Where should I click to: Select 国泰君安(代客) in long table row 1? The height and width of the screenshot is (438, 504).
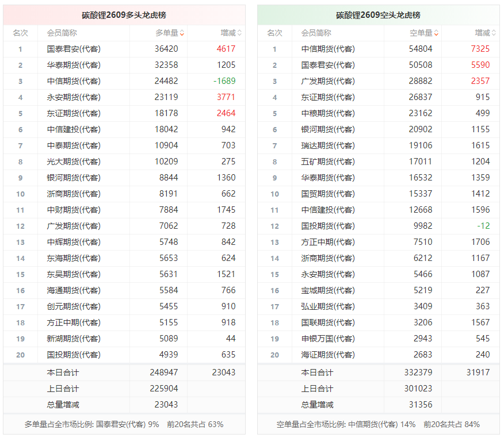74,49
